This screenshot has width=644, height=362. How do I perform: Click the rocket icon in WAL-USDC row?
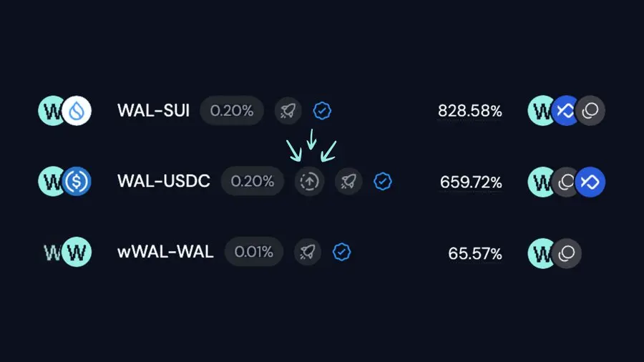[348, 181]
